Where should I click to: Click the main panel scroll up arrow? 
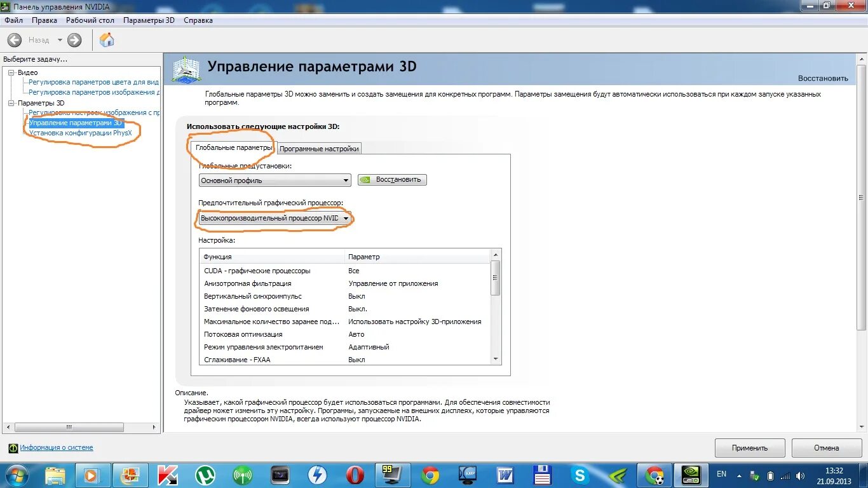coord(862,59)
